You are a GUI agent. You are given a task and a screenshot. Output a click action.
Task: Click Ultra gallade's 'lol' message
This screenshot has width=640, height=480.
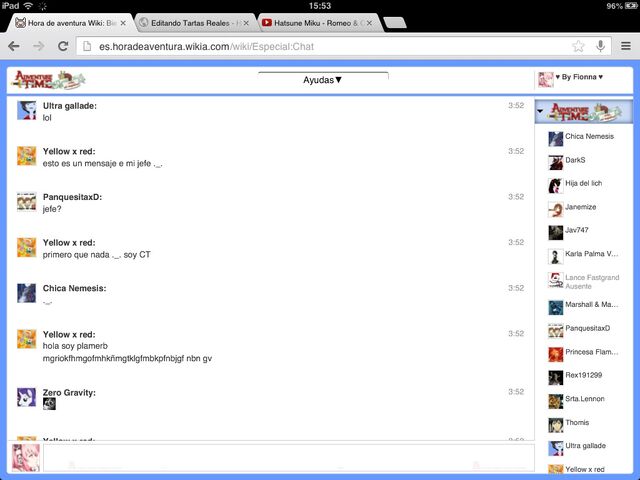pos(47,118)
